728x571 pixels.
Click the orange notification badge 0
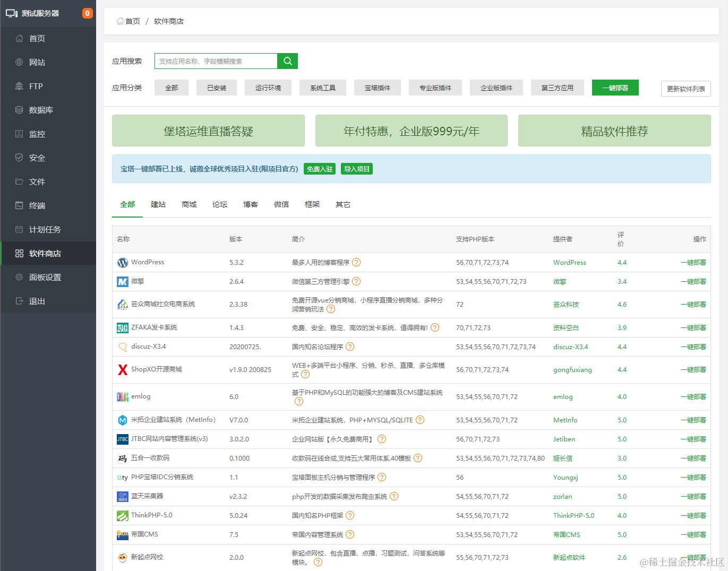tap(88, 13)
